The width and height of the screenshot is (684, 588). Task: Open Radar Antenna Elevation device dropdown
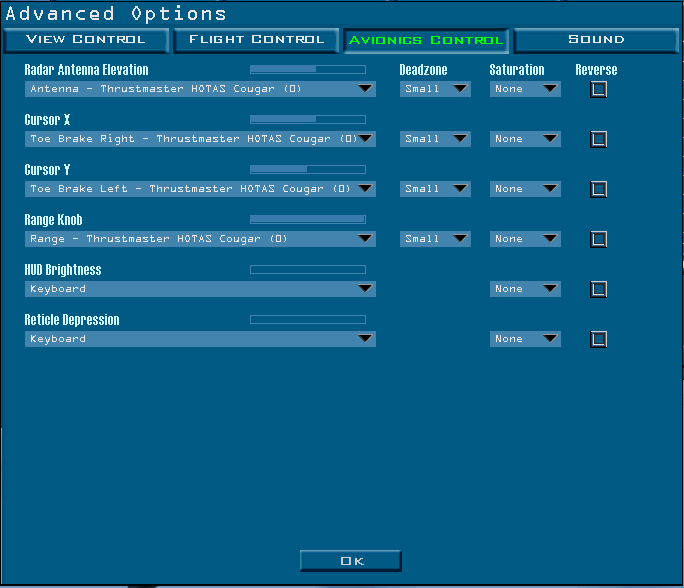[x=200, y=89]
